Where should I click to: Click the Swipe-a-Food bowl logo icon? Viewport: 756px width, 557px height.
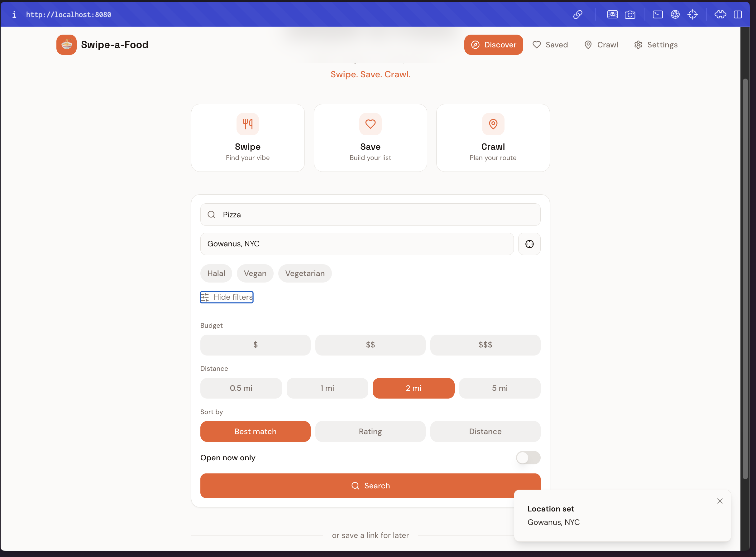[x=66, y=45]
